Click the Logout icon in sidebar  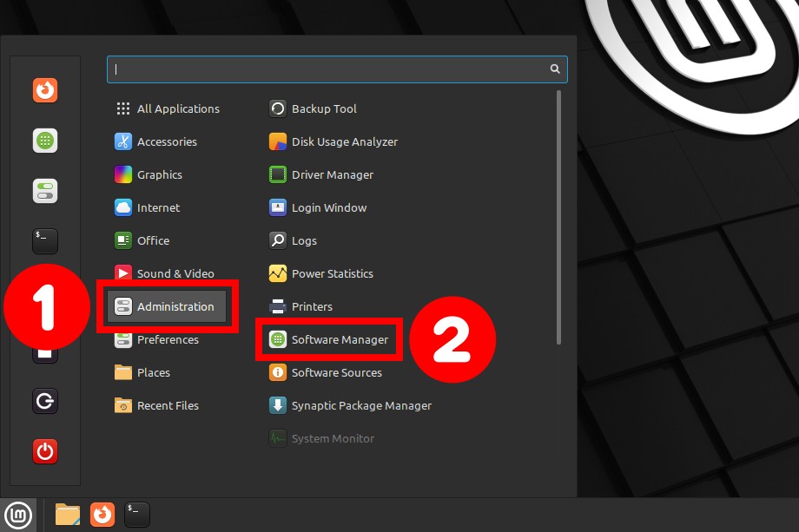click(45, 401)
